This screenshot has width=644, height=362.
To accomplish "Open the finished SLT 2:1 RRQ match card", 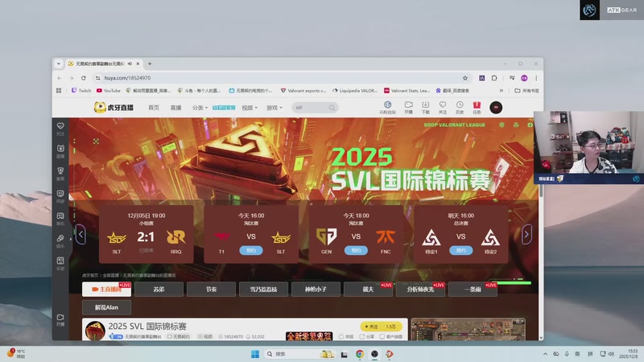I will click(147, 234).
